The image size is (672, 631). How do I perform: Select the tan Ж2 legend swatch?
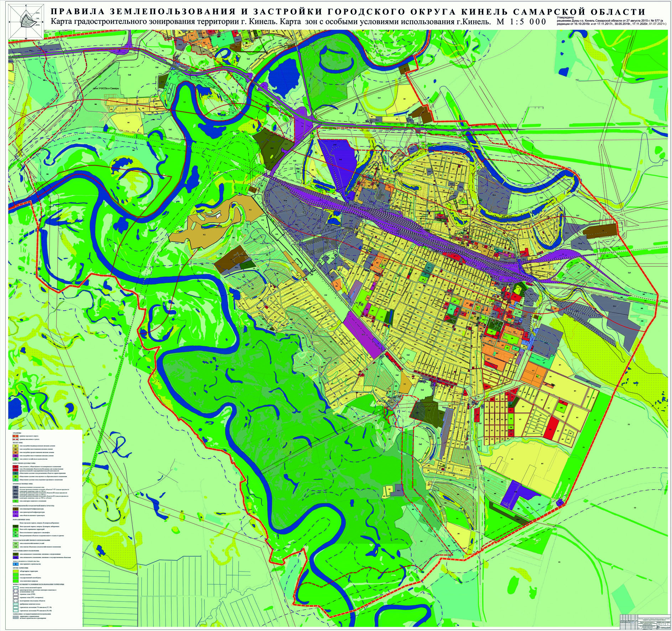(x=15, y=449)
